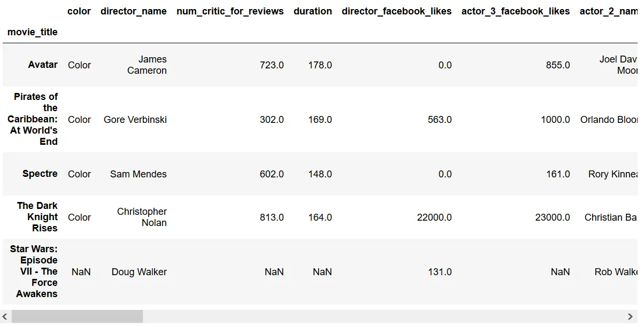The height and width of the screenshot is (327, 644).
Task: Select Pirates of the Caribbean row title
Action: tap(33, 119)
